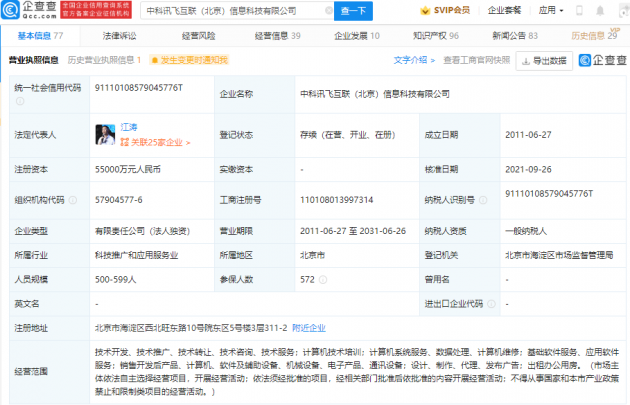Click the download icon in 导出数据
This screenshot has width=630, height=405.
[x=526, y=61]
